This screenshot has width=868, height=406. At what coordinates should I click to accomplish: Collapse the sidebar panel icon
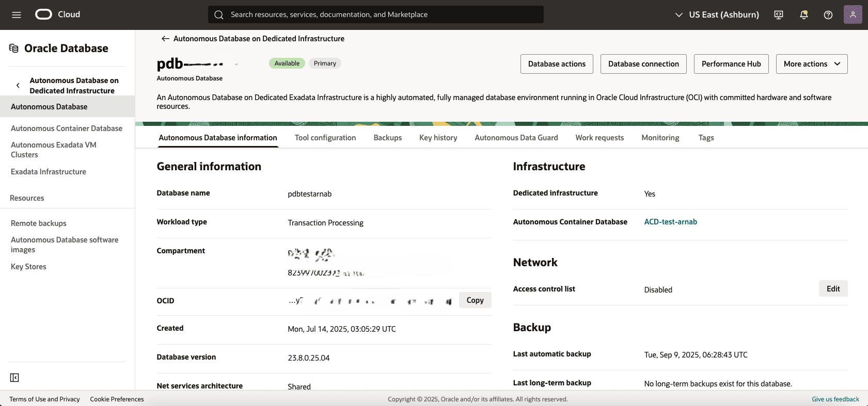[14, 378]
